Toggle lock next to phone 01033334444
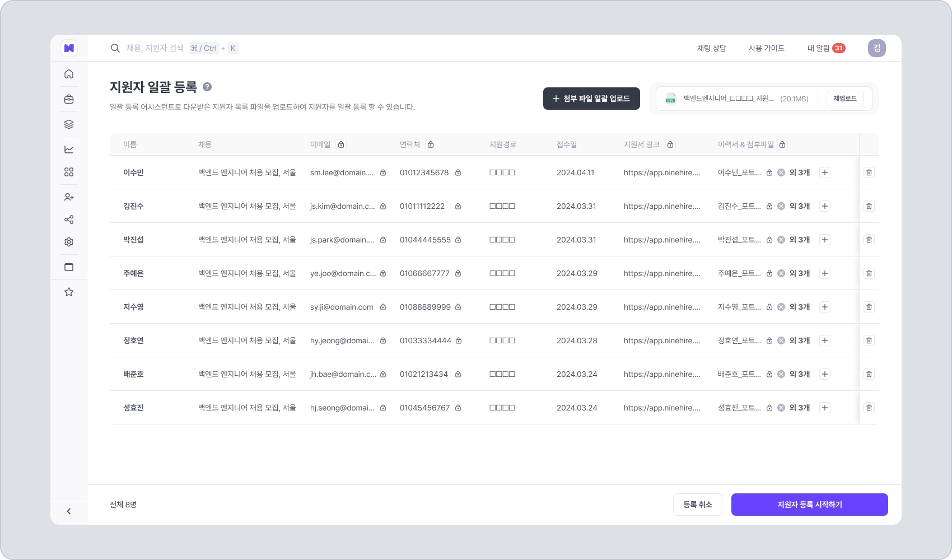 459,340
